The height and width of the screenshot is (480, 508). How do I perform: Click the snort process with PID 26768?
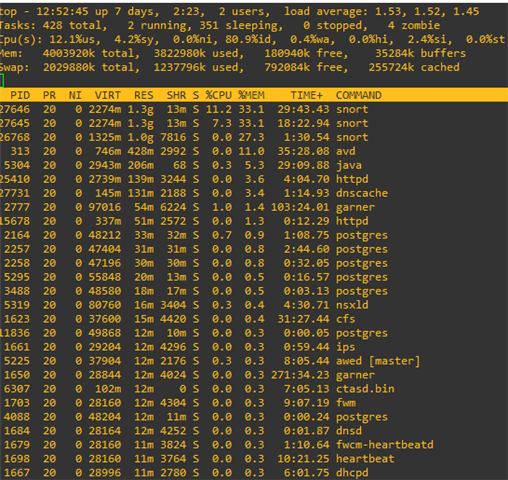tap(254, 137)
